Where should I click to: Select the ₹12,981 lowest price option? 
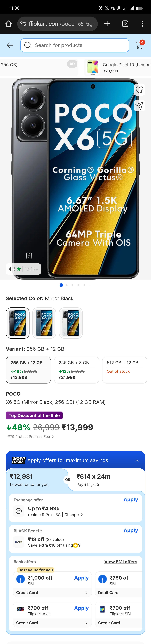tap(35, 480)
